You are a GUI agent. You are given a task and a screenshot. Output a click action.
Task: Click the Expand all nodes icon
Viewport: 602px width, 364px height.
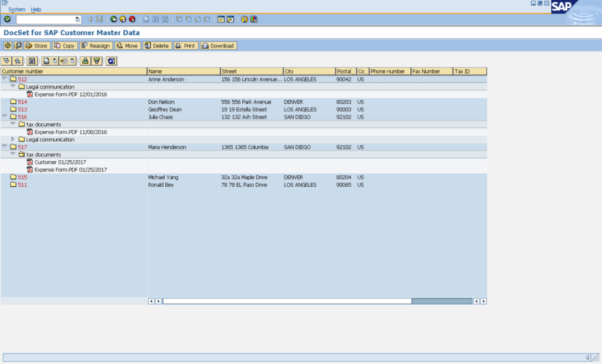[6, 60]
